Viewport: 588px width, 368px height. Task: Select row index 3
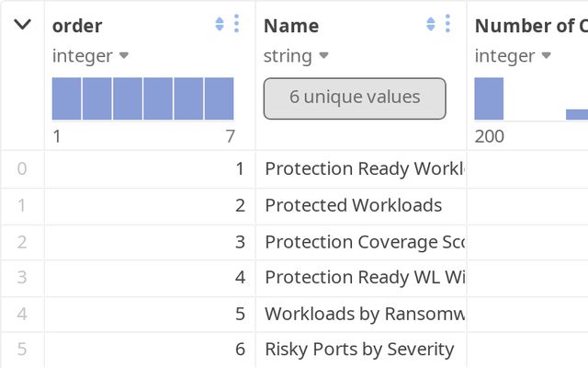(x=22, y=278)
